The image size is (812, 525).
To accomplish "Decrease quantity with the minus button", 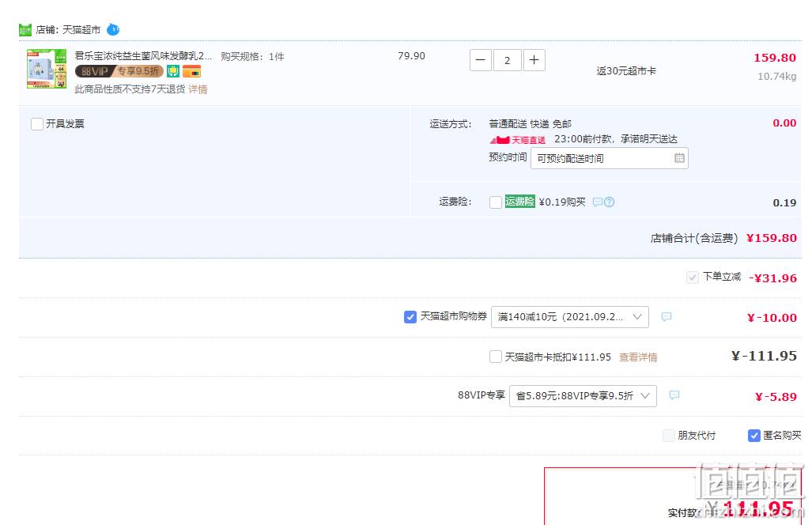I will [481, 60].
